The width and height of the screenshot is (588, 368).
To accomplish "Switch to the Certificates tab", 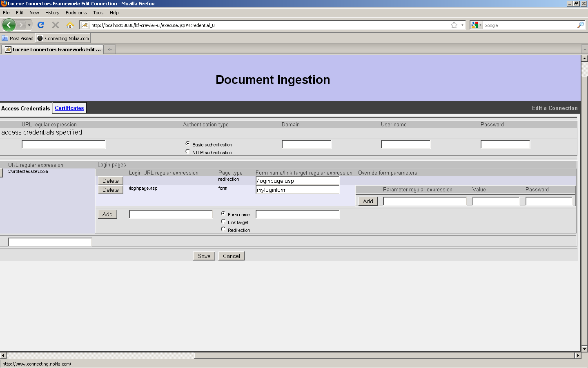I will (x=69, y=108).
